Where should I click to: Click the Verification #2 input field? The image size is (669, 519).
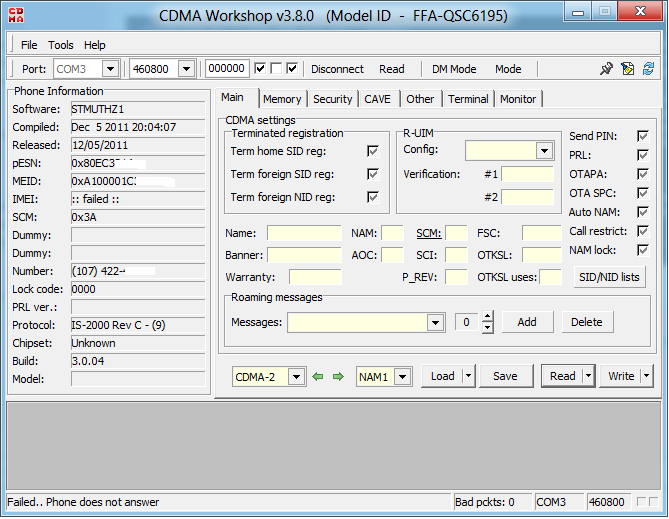527,197
